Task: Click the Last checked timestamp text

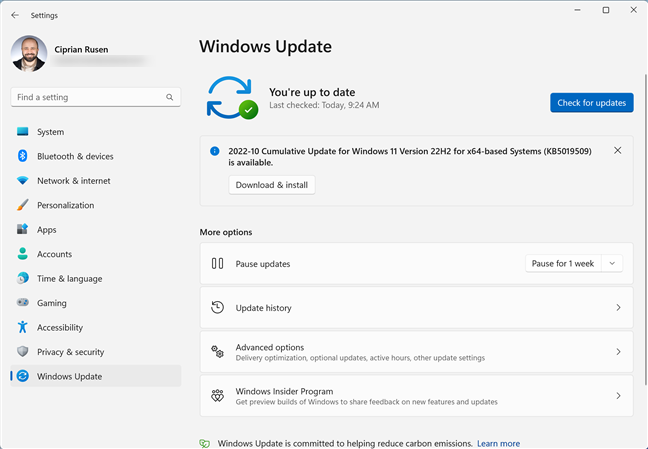Action: 324,105
